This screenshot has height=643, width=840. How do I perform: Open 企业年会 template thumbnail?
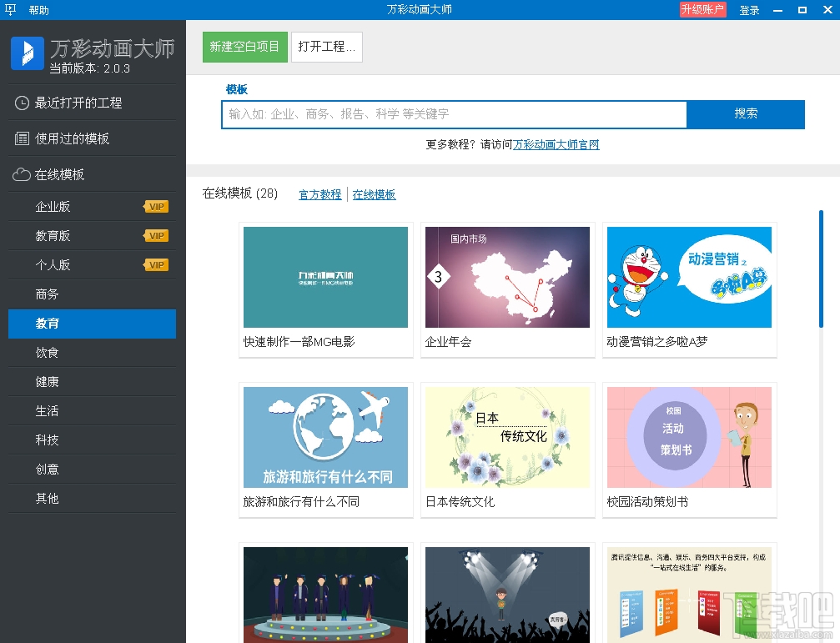click(x=507, y=277)
